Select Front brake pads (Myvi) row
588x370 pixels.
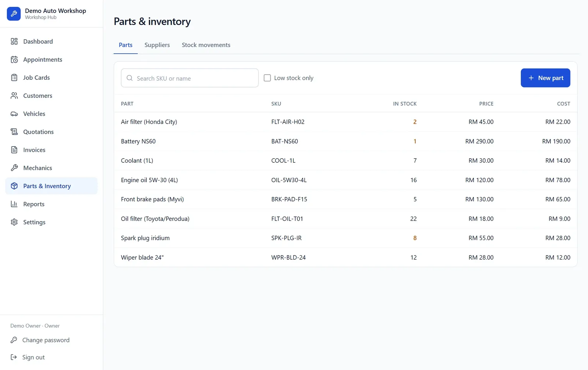345,199
